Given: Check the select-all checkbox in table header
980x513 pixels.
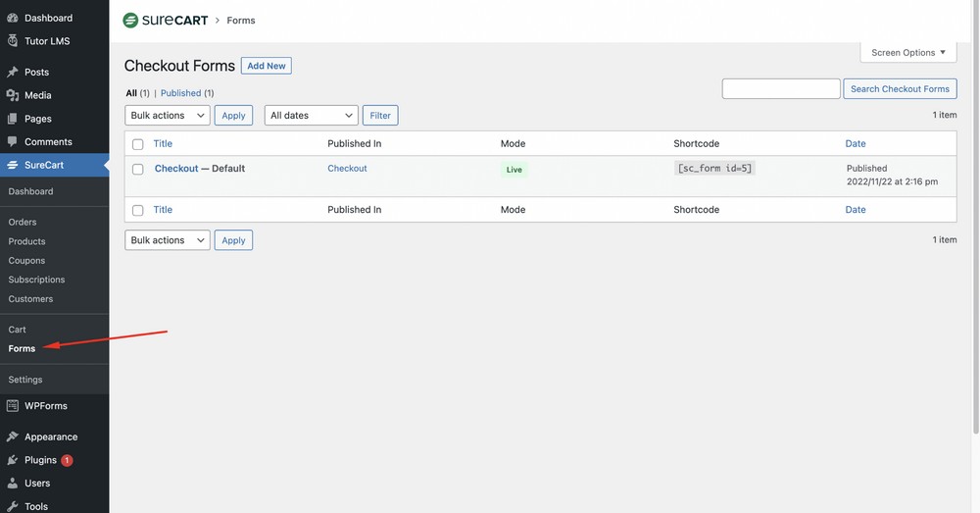Looking at the screenshot, I should [138, 144].
